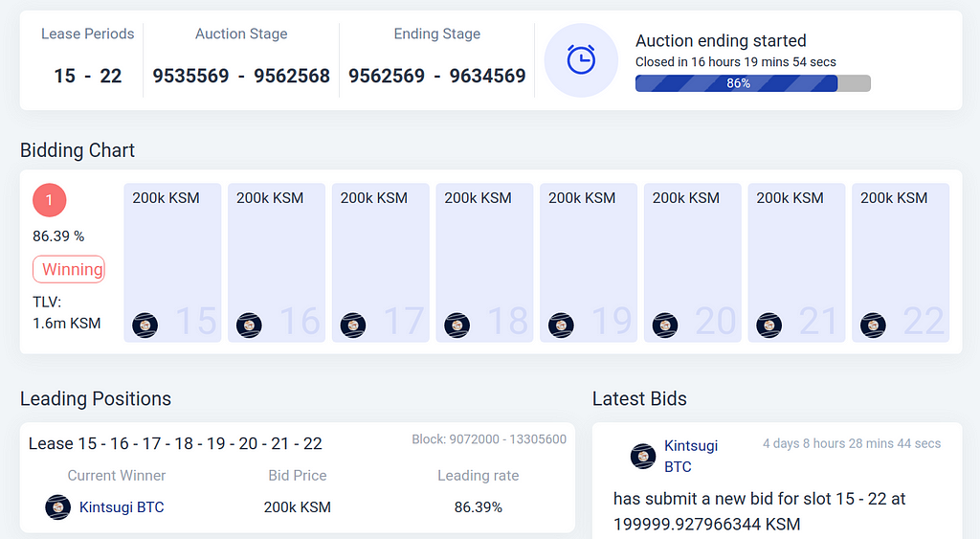Click Kintsugi logo in lease slot 17
Screen dimensions: 980x539
point(353,325)
